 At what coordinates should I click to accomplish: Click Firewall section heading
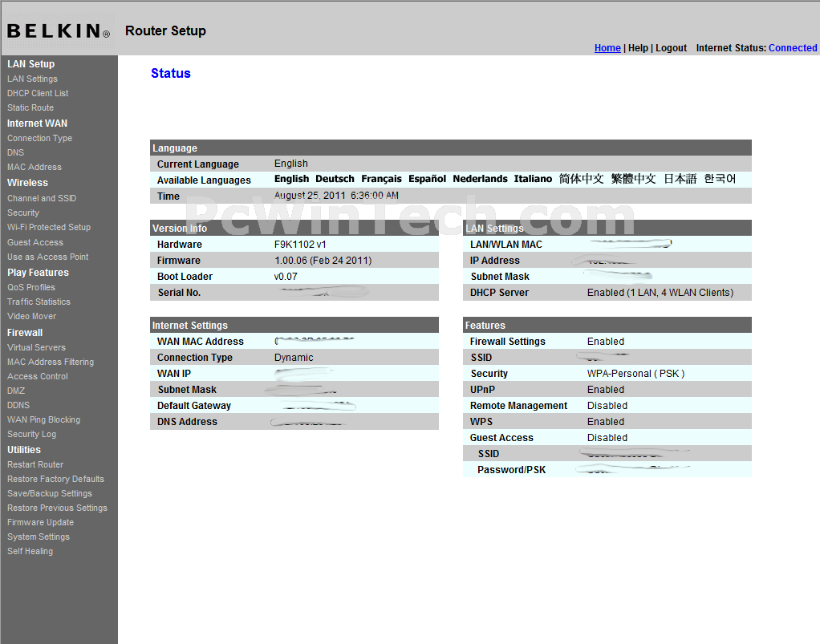click(x=25, y=333)
